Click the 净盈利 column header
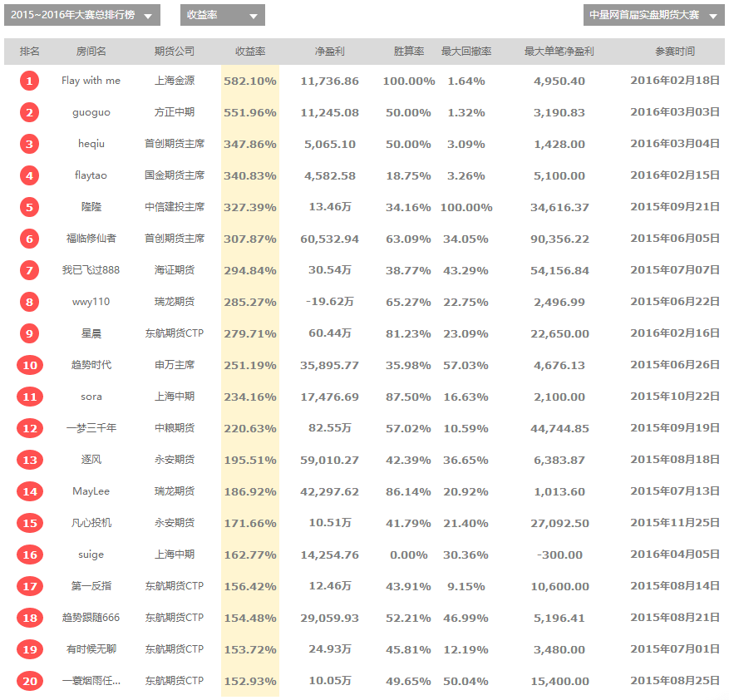This screenshot has width=729, height=700. point(330,52)
